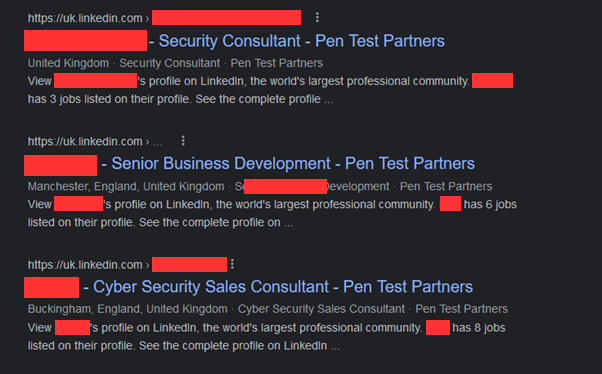Click redacted box covering Manchester result's job title

point(285,186)
